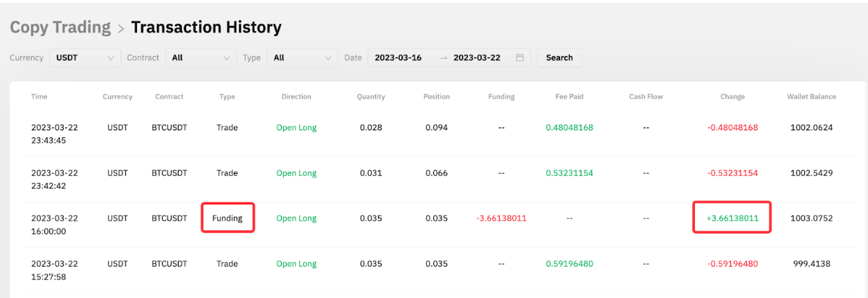Open the Currency USDT dropdown
868x298 pixels.
[83, 58]
